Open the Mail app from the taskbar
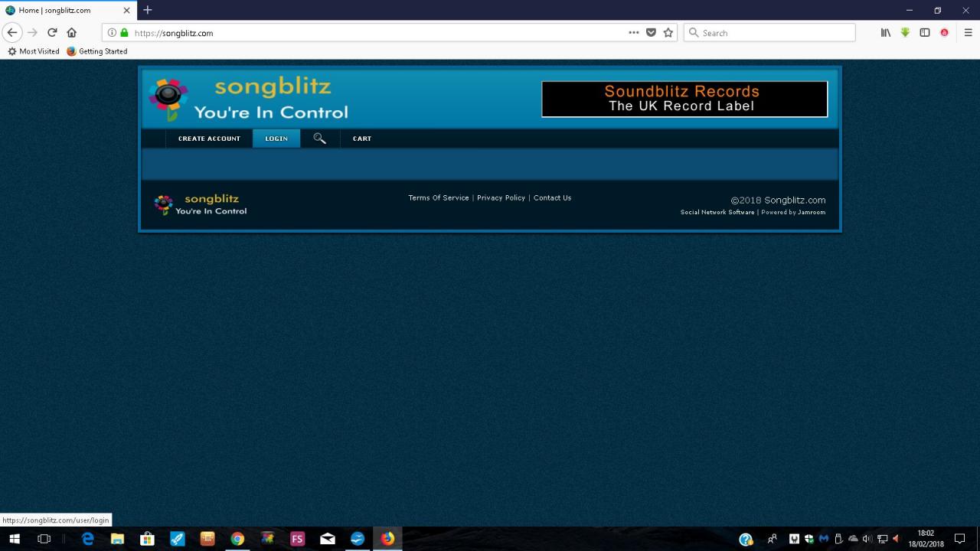980x551 pixels. click(327, 539)
